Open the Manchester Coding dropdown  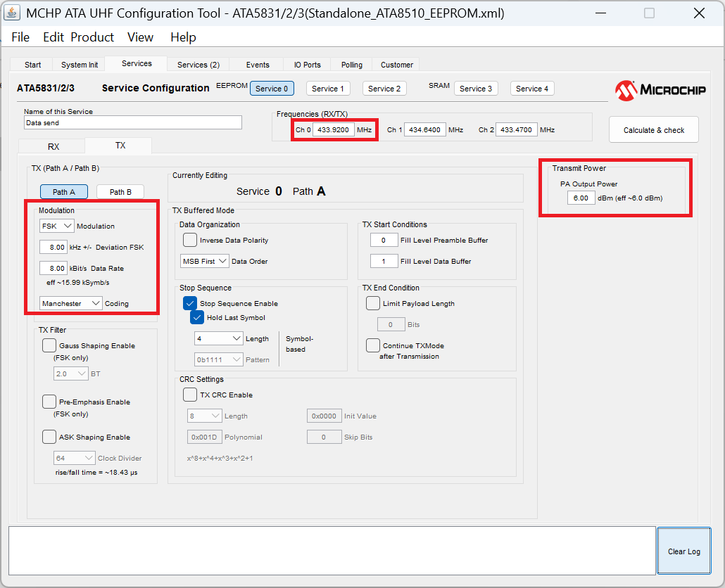pos(71,303)
